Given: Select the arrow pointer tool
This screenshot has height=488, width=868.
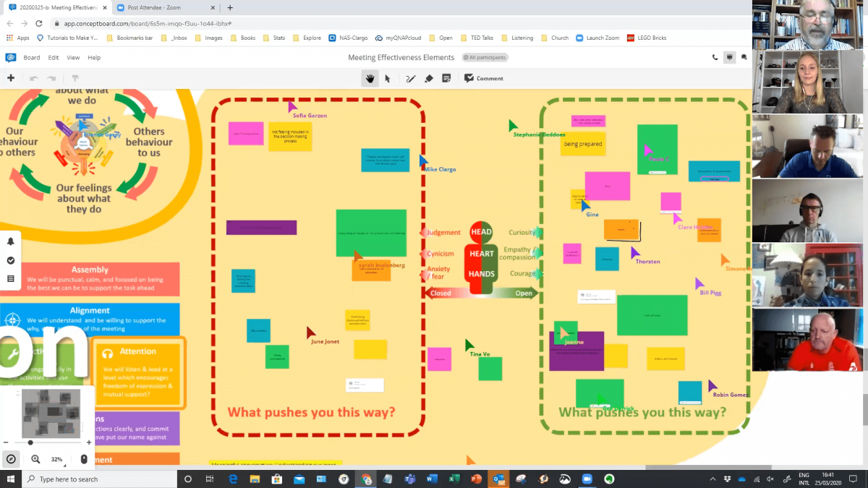Looking at the screenshot, I should 388,78.
